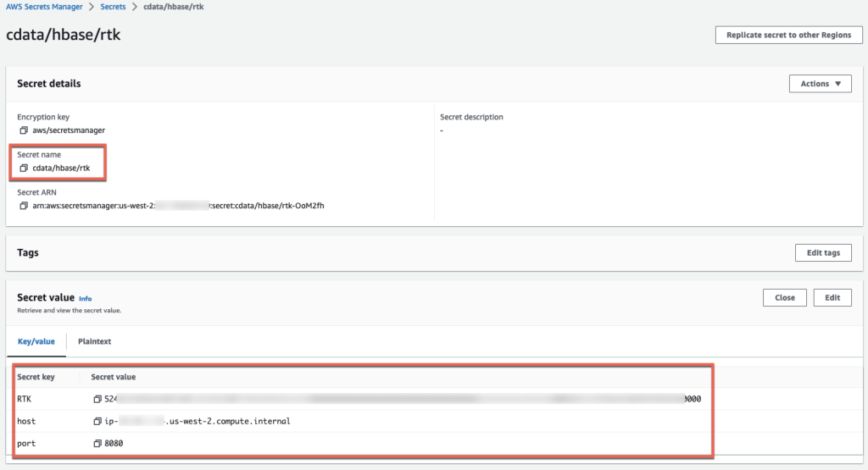868x470 pixels.
Task: Click the port key cell
Action: [x=26, y=444]
